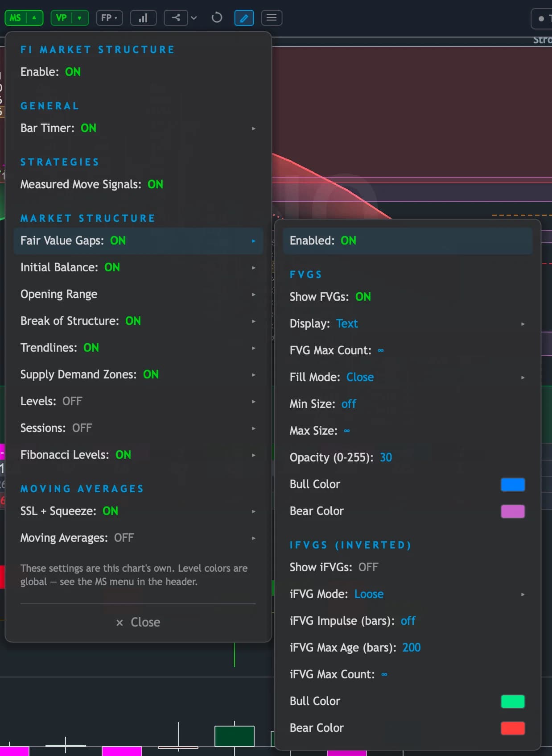Open Fill Mode Close option
Viewport: 552px width, 756px height.
click(360, 377)
